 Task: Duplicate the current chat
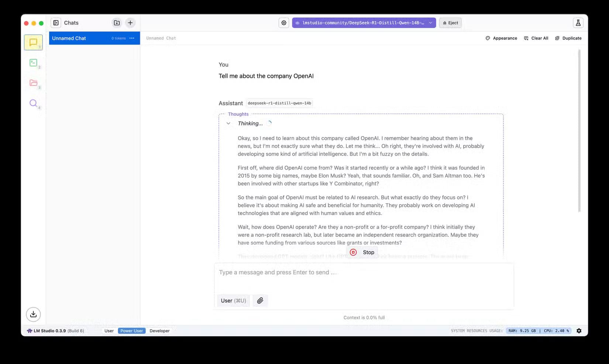[x=568, y=38]
